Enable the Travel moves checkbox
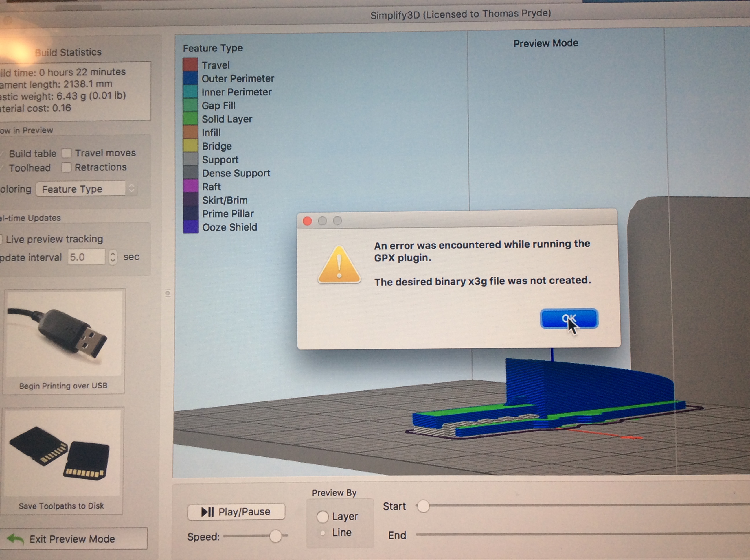 [x=67, y=153]
